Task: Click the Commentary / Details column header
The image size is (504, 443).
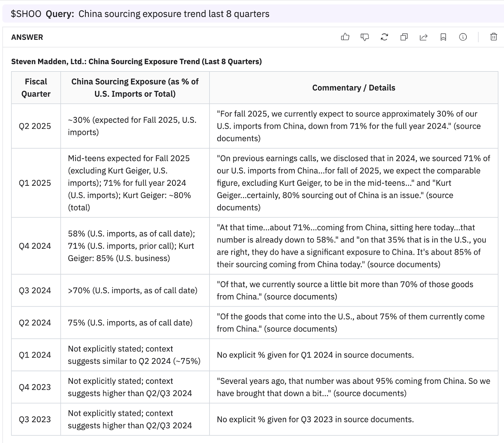Action: 353,88
